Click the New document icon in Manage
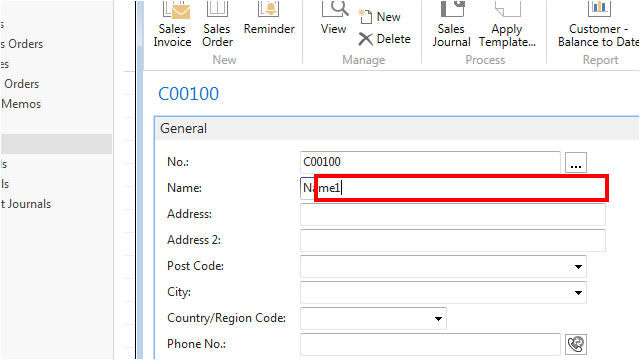Viewport: 640px width, 360px height. 365,16
